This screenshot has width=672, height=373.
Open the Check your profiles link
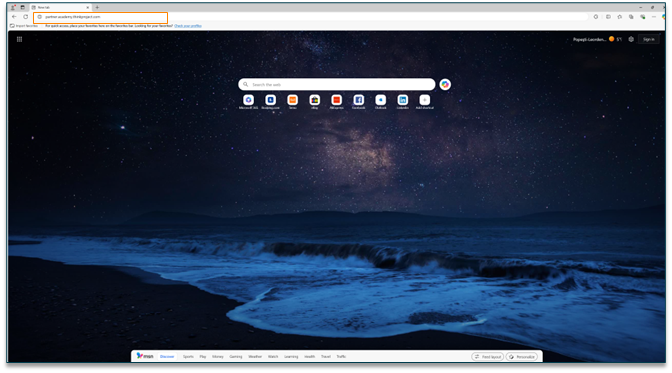point(188,26)
